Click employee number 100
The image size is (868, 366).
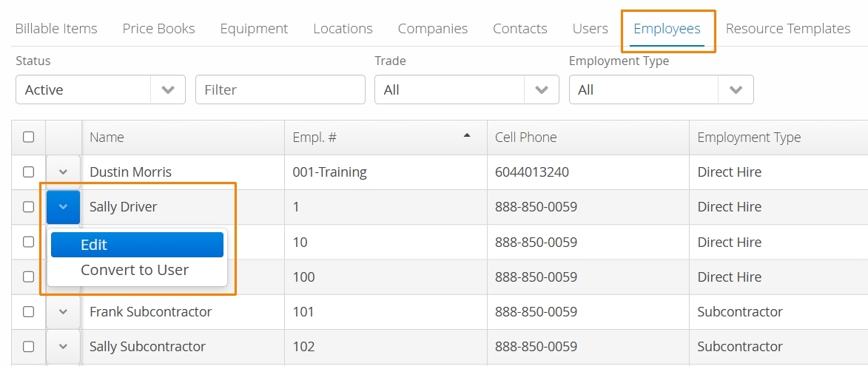pos(304,277)
